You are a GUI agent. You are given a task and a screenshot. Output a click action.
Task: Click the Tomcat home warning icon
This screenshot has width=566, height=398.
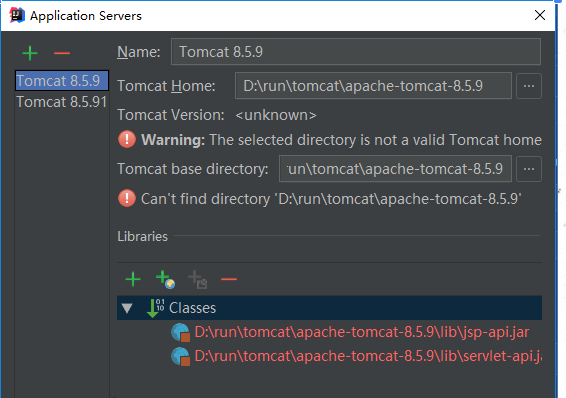point(127,139)
